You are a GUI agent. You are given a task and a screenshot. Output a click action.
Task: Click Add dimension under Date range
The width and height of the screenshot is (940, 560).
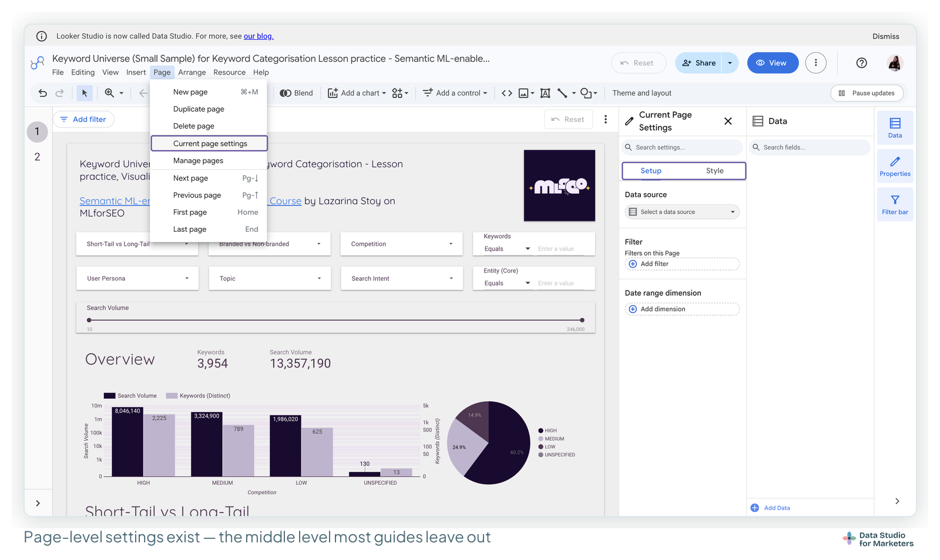[x=682, y=309]
